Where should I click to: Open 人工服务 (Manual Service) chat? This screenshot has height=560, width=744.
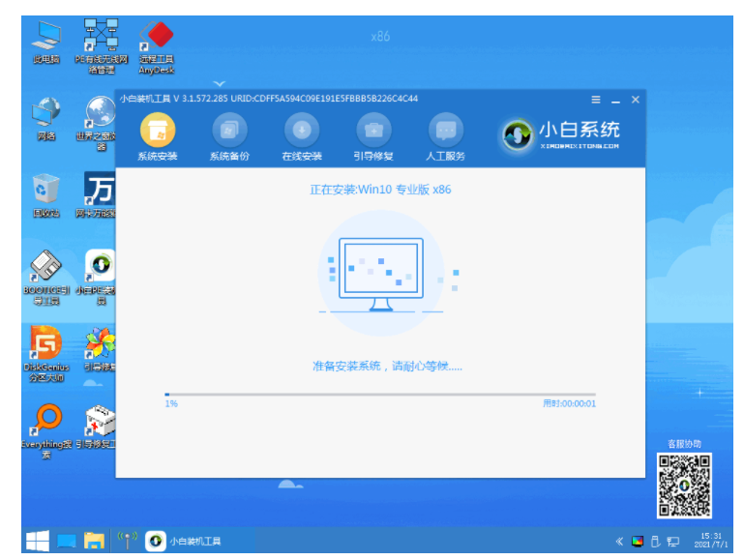pyautogui.click(x=445, y=131)
